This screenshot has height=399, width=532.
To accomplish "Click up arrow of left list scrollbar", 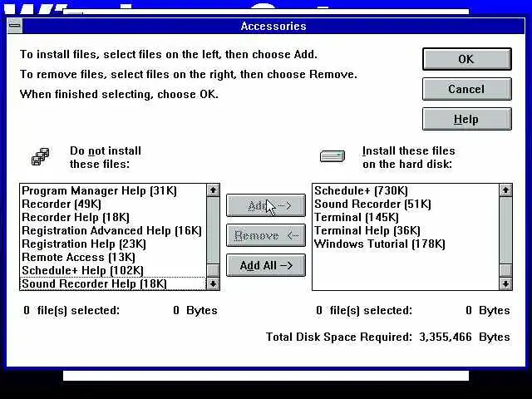I will (213, 190).
